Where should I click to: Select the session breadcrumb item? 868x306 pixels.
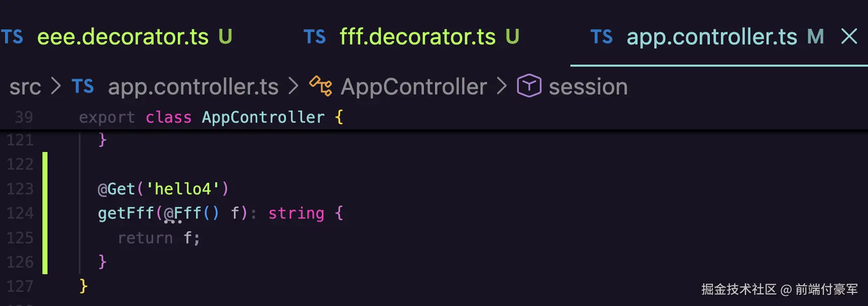tap(588, 87)
